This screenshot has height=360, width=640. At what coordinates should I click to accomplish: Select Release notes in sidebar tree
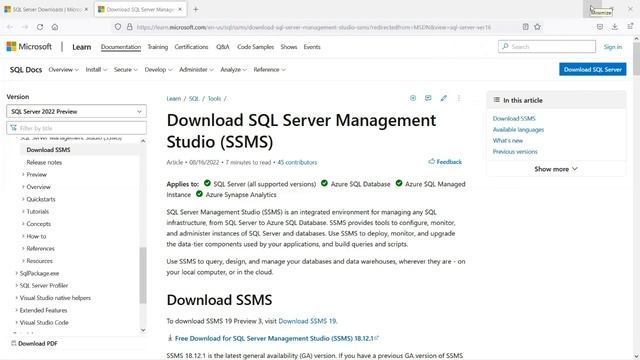44,162
